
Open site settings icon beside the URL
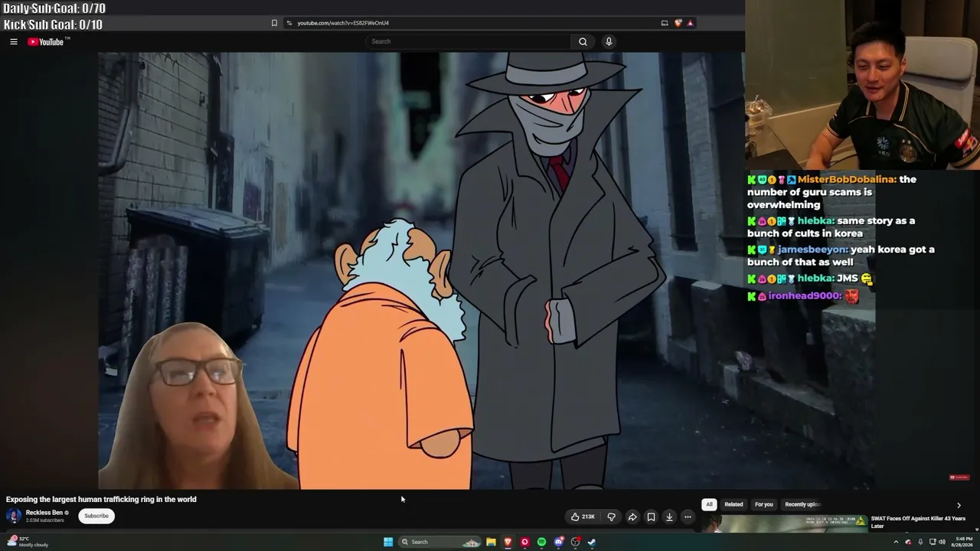[289, 23]
